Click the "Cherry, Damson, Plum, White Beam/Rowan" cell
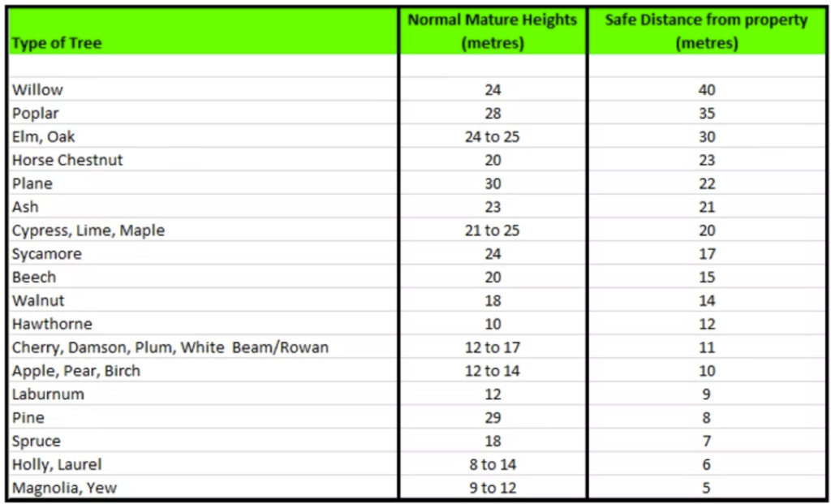831x504 pixels. coord(170,347)
